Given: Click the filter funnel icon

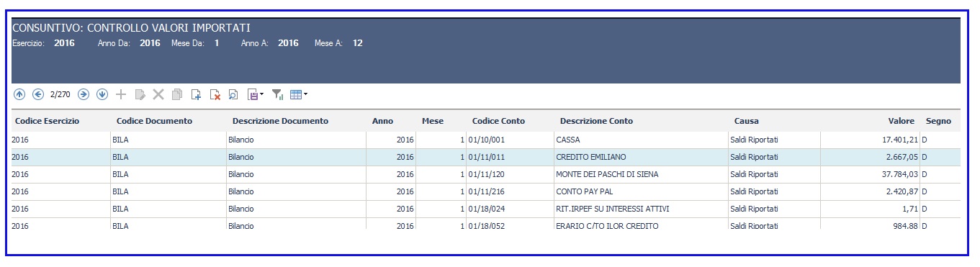Looking at the screenshot, I should (278, 94).
